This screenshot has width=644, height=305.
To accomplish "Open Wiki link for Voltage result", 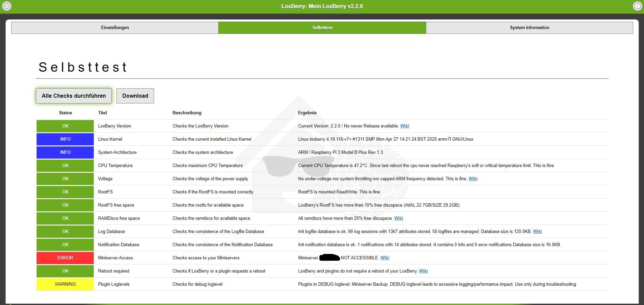I will coord(473,179).
